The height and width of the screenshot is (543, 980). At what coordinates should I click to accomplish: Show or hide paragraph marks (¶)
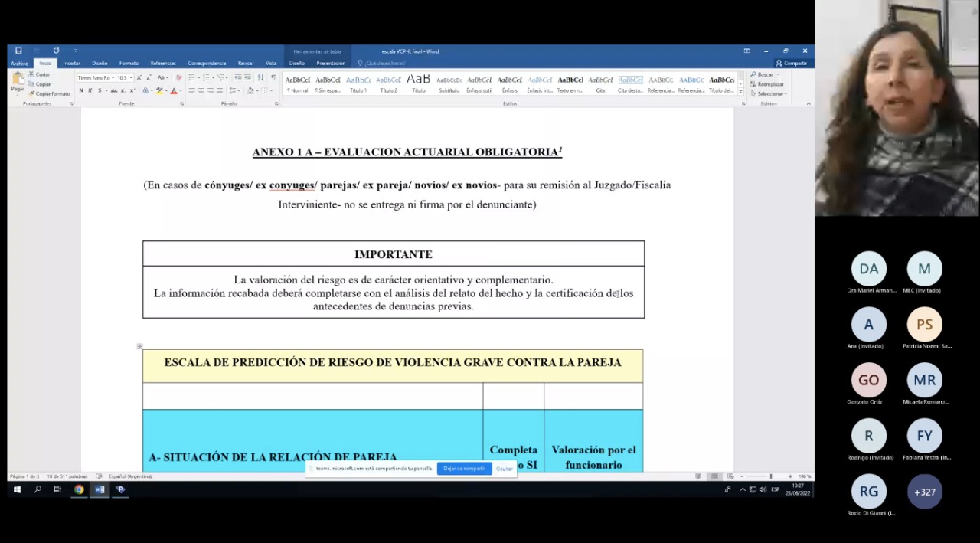pos(273,77)
